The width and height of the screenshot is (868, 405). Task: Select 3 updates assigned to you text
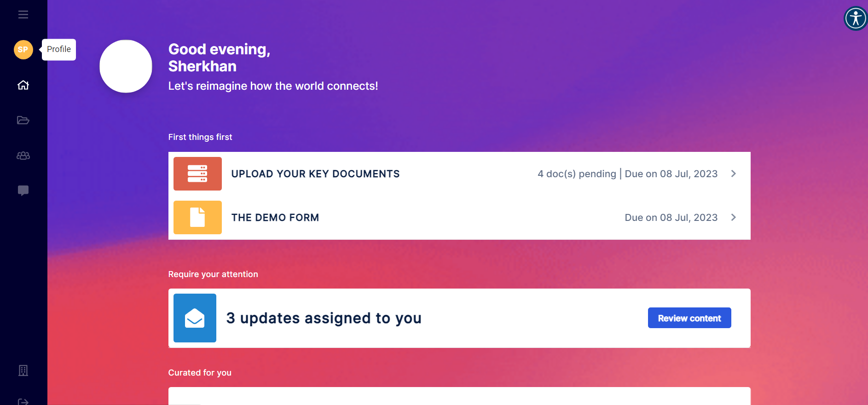[x=324, y=318]
